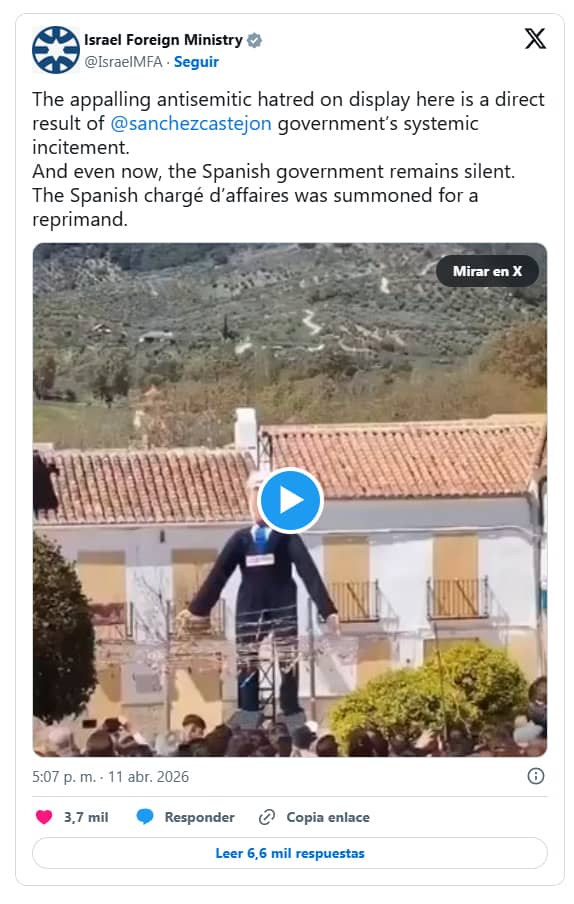Click the Israel Foreign Ministry name
Viewport: 574px width, 904px height.
coord(163,40)
